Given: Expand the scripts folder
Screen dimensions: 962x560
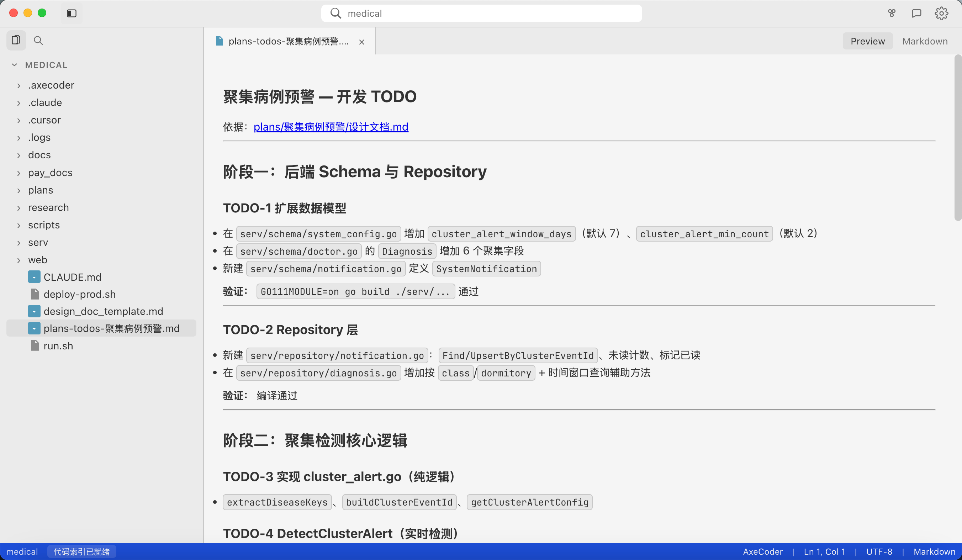Looking at the screenshot, I should 18,225.
